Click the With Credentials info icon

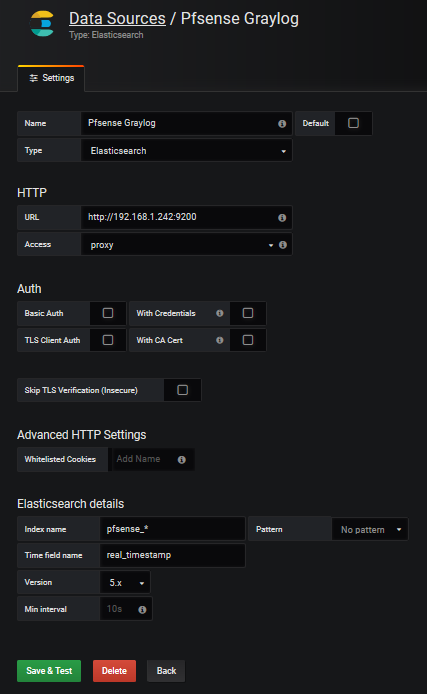[x=219, y=313]
